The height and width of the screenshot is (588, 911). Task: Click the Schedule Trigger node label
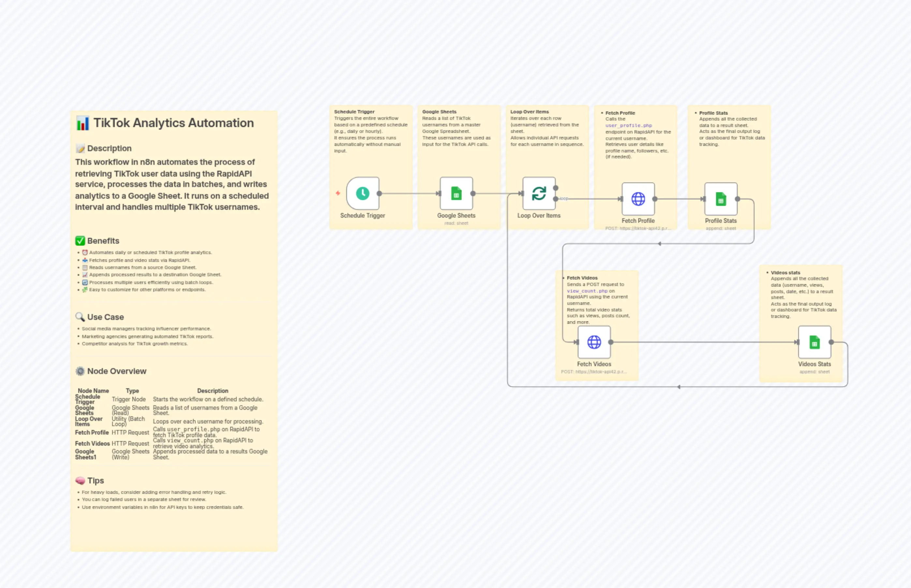click(362, 215)
